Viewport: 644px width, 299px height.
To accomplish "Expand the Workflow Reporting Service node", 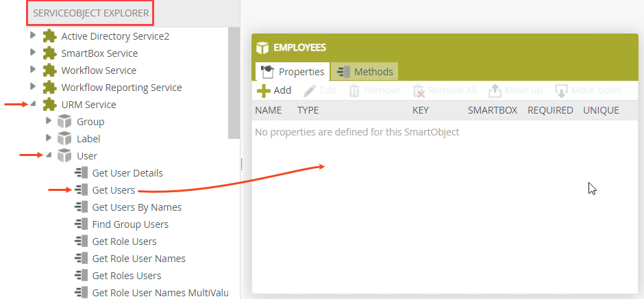I will (32, 87).
